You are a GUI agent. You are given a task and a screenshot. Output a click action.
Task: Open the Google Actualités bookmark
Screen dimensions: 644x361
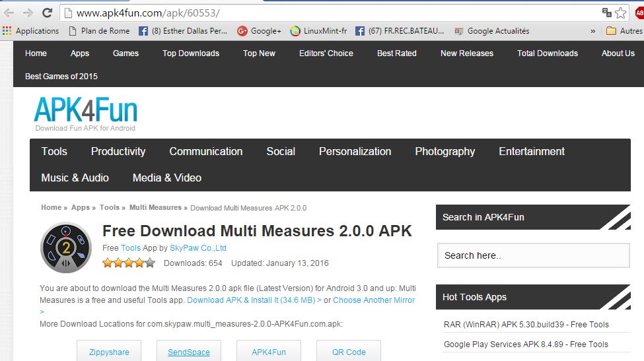pyautogui.click(x=492, y=31)
